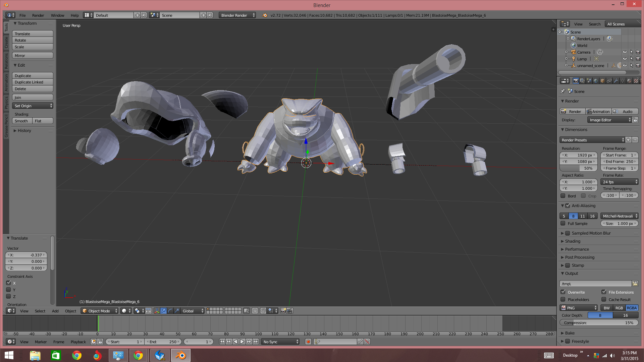Uncheck the File Extensions option
The height and width of the screenshot is (362, 644).
(x=604, y=292)
